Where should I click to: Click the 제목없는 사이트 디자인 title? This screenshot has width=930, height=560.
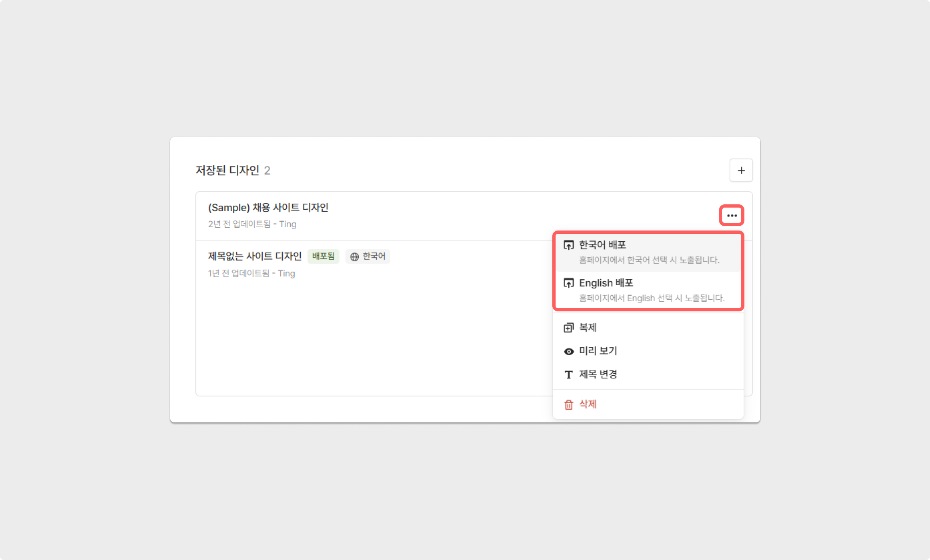click(x=254, y=256)
